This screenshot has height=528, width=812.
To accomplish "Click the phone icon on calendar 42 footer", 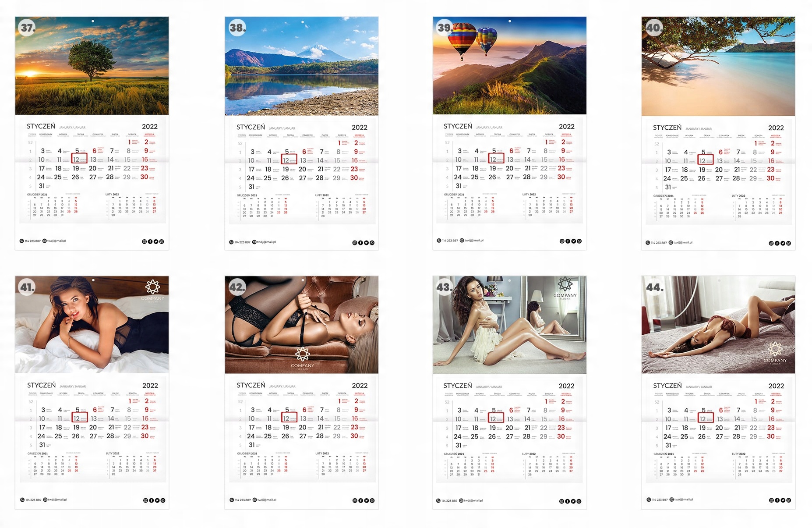I will [232, 500].
